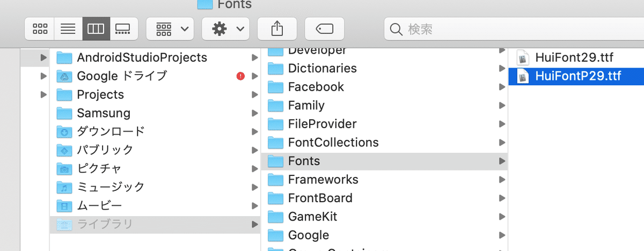Click the Google ドライブ folder icon
Image resolution: width=644 pixels, height=251 pixels.
tap(64, 76)
